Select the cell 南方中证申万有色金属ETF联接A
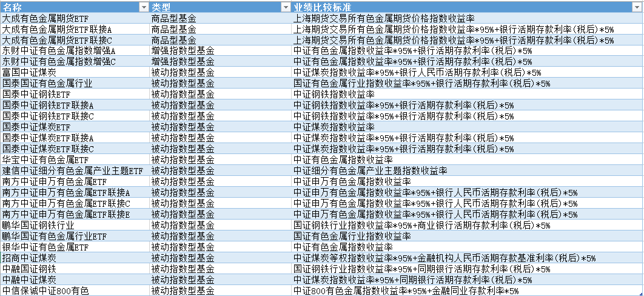Image resolution: width=644 pixels, height=296 pixels. pos(75,192)
